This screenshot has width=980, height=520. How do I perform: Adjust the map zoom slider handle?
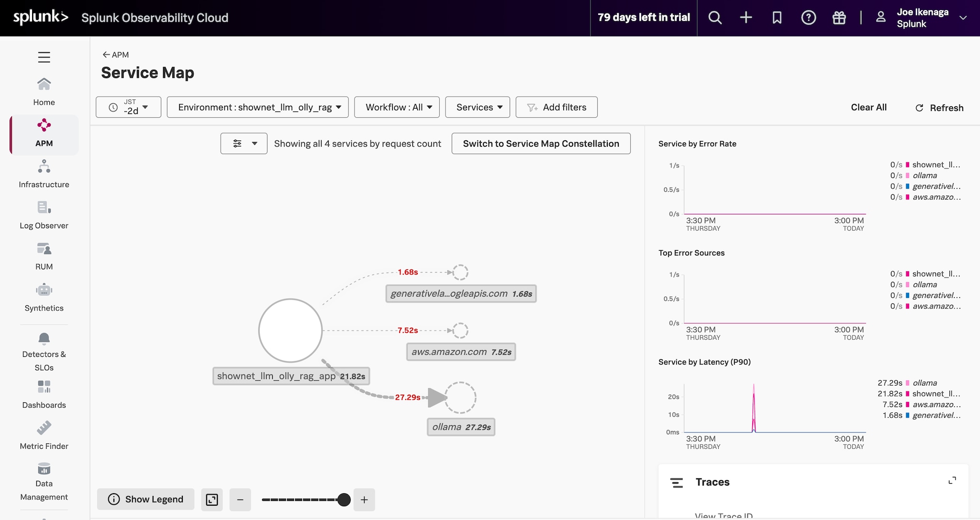pos(344,500)
